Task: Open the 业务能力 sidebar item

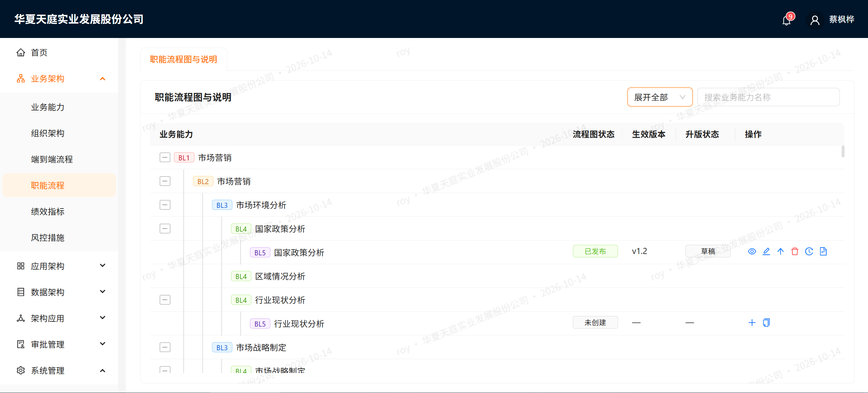Action: [x=59, y=107]
